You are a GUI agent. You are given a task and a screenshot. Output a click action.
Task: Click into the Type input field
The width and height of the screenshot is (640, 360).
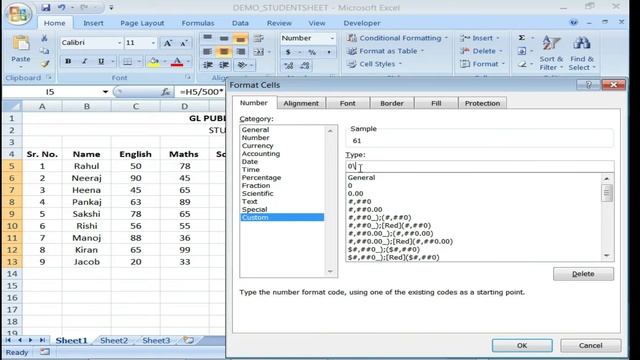[480, 166]
